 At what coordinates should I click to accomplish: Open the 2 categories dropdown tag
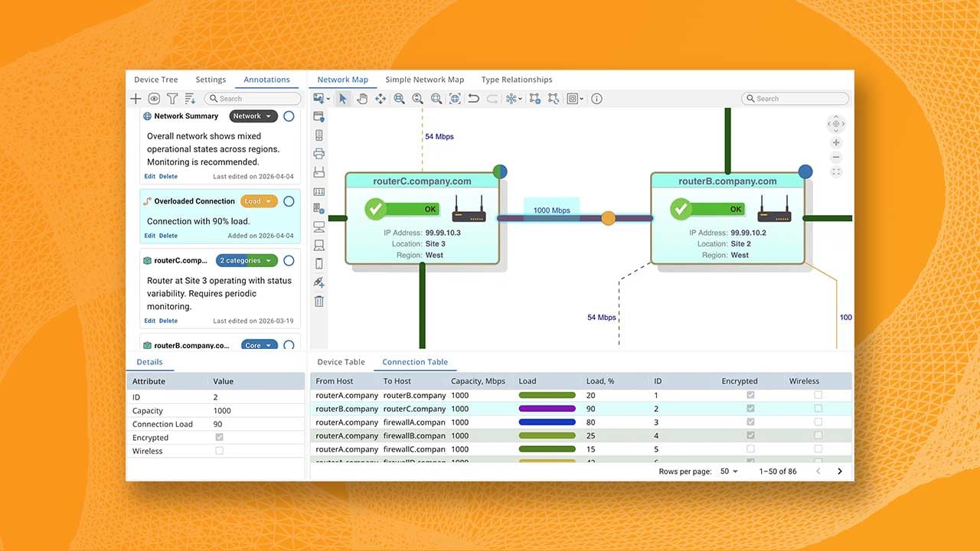247,260
